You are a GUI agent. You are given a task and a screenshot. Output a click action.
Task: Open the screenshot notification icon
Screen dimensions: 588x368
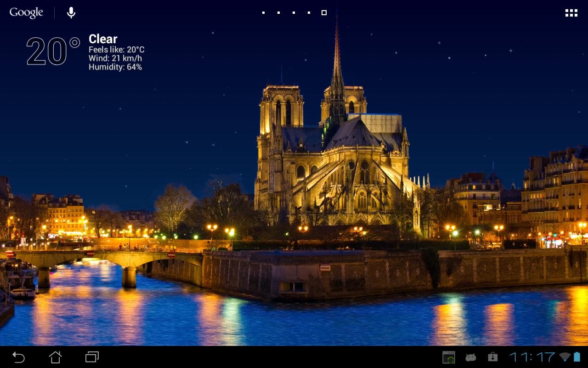[x=448, y=357]
